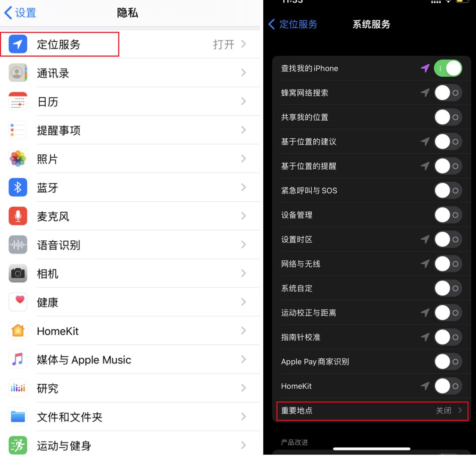Turn on 共享我的位置 switch
This screenshot has height=458, width=476.
447,117
